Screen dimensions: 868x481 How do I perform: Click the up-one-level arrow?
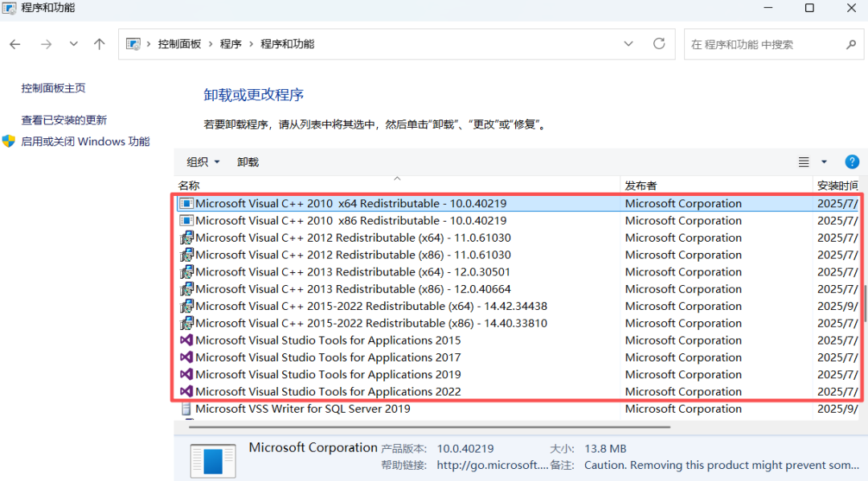[x=100, y=44]
